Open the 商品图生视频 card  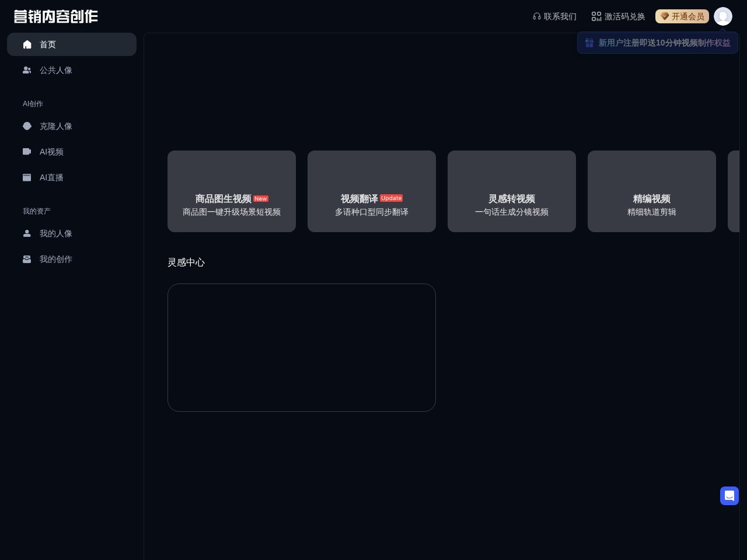(232, 191)
